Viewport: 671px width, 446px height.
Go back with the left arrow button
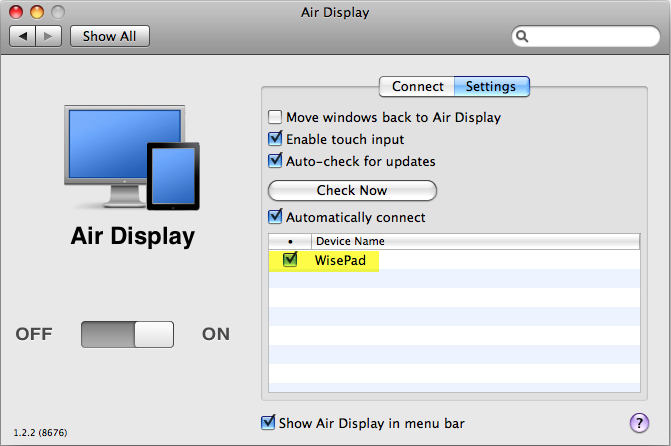click(23, 36)
